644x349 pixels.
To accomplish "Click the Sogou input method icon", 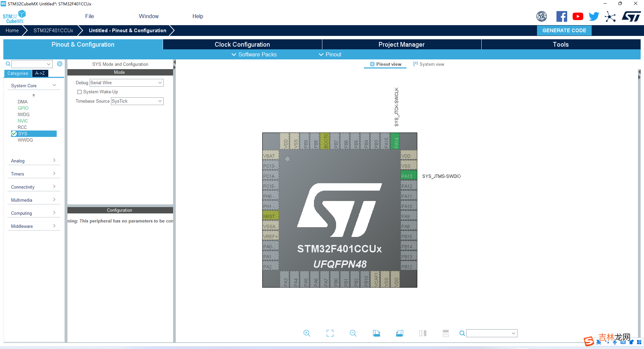I will tap(589, 341).
